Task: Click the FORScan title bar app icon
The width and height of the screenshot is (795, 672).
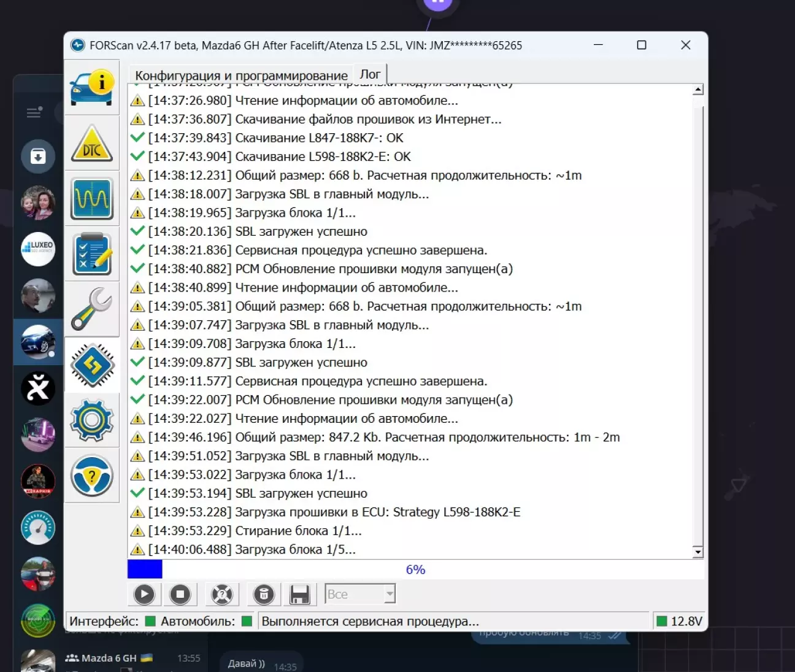Action: (x=78, y=45)
